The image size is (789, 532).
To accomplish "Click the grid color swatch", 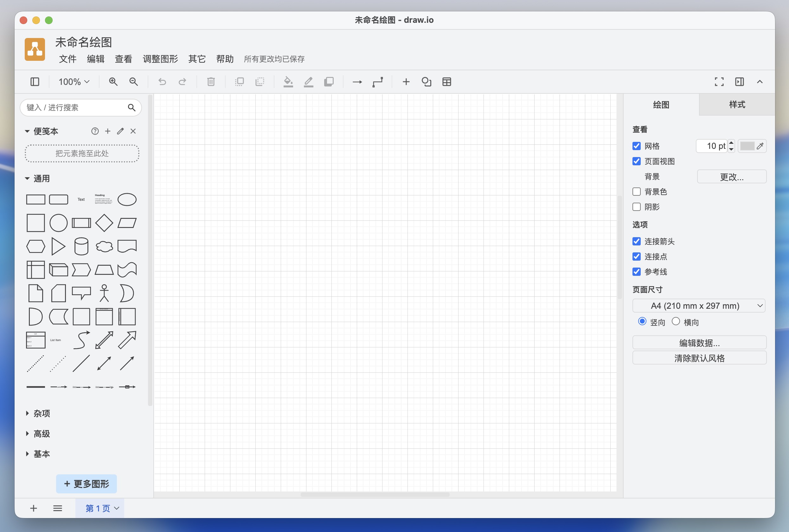I will point(747,146).
